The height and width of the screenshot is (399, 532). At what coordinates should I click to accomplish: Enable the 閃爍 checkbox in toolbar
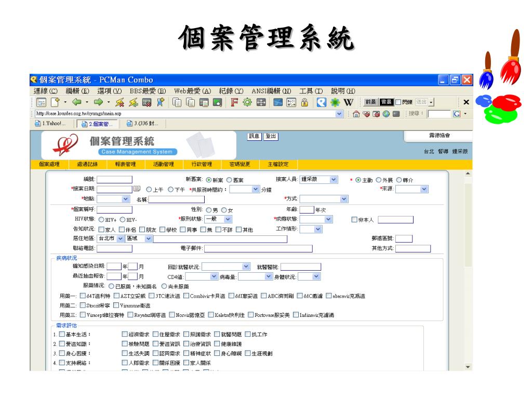click(x=398, y=102)
